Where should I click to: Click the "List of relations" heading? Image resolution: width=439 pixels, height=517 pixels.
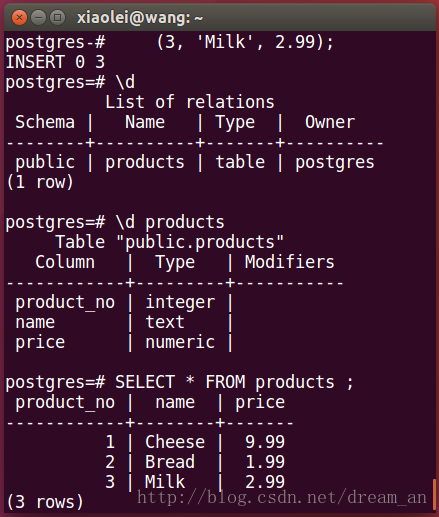[190, 102]
